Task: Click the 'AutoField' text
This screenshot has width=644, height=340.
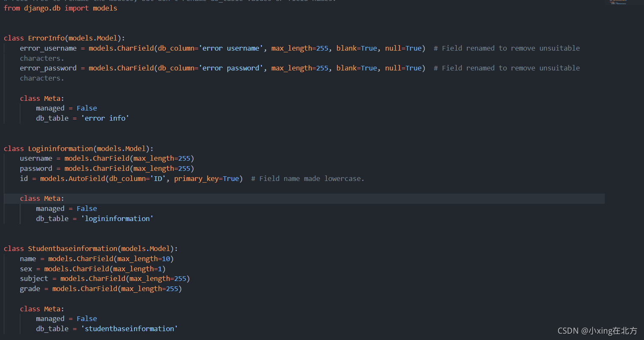Action: [87, 178]
